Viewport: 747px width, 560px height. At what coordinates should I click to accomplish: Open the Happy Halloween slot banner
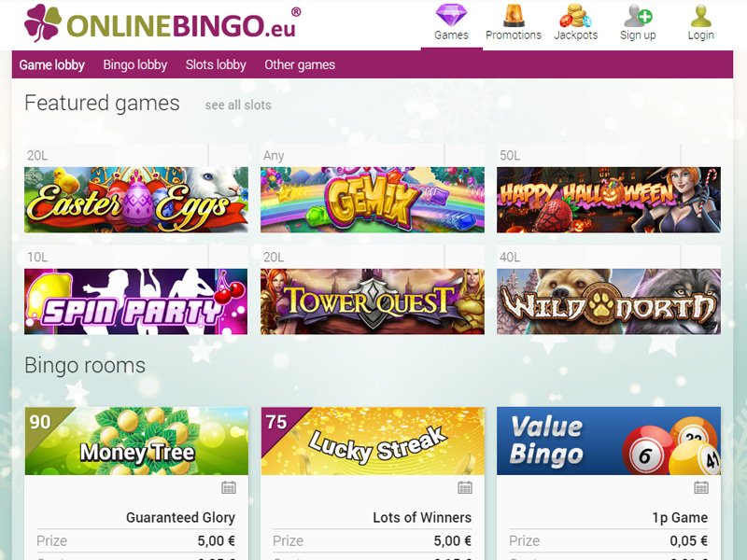click(x=609, y=200)
